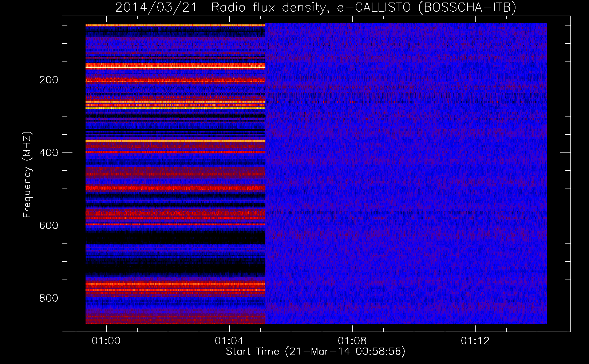Click the 'Frequency (MHZ)' axis label
589x364 pixels.
27,174
